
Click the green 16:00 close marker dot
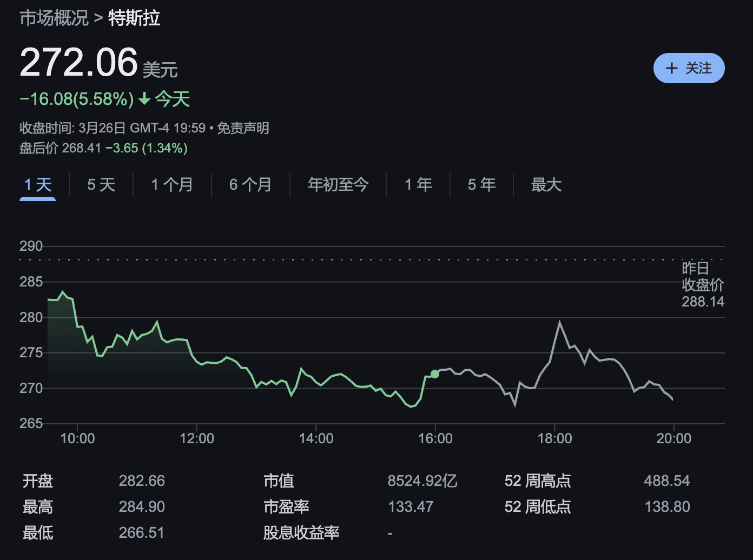pos(435,374)
